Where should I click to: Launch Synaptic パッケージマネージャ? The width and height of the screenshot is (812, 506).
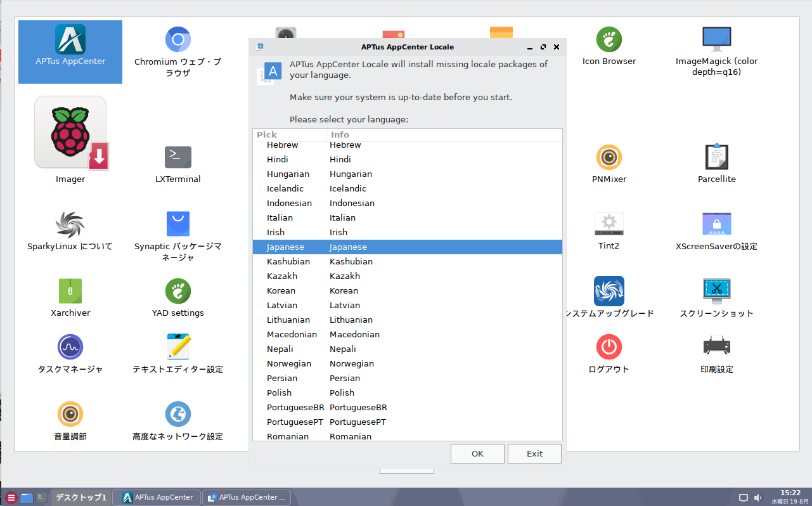[x=178, y=224]
